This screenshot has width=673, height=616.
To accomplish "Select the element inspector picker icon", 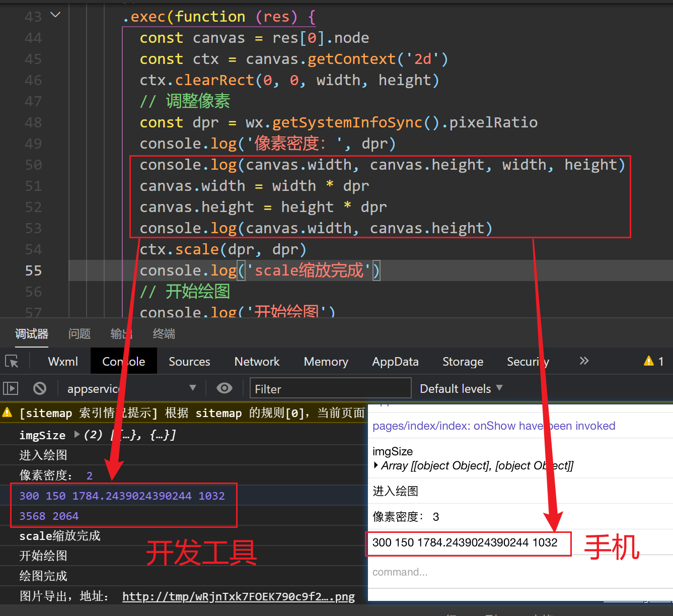I will (12, 361).
